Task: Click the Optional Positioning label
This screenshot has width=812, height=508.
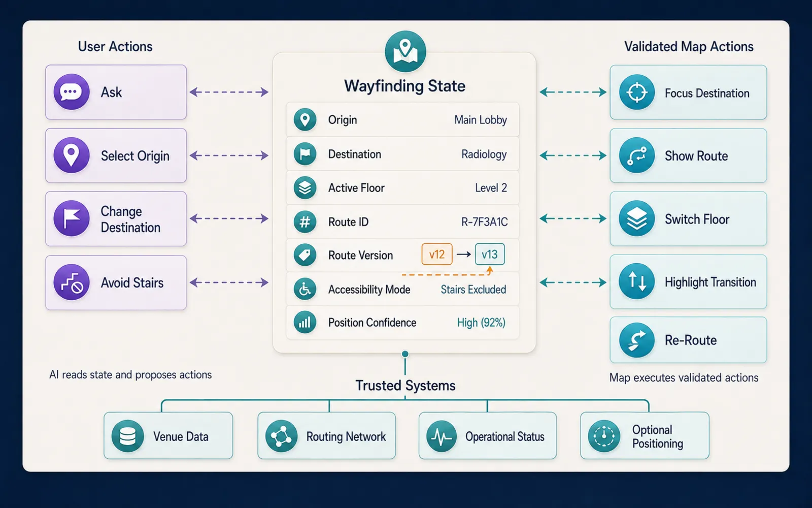Action: tap(658, 436)
